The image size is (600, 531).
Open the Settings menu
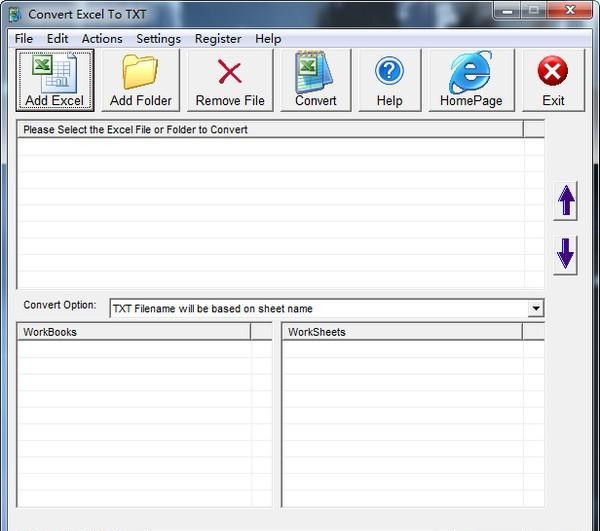click(158, 39)
